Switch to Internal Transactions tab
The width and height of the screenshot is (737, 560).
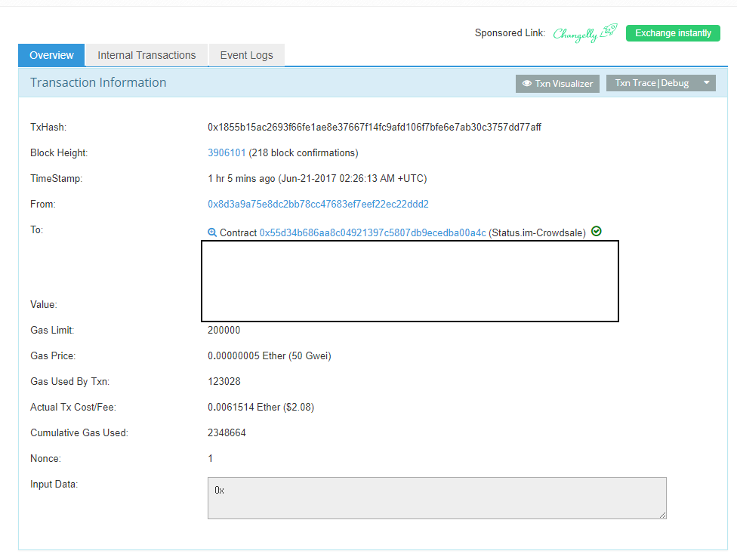pyautogui.click(x=146, y=55)
